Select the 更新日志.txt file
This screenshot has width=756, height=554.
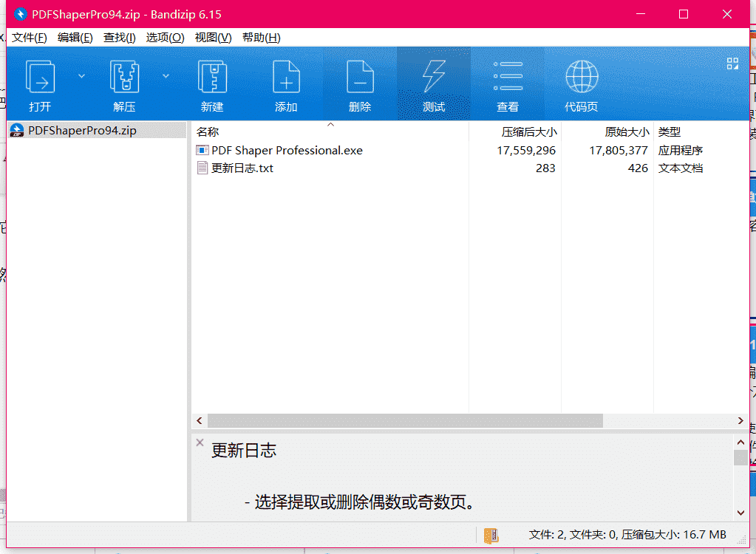242,168
